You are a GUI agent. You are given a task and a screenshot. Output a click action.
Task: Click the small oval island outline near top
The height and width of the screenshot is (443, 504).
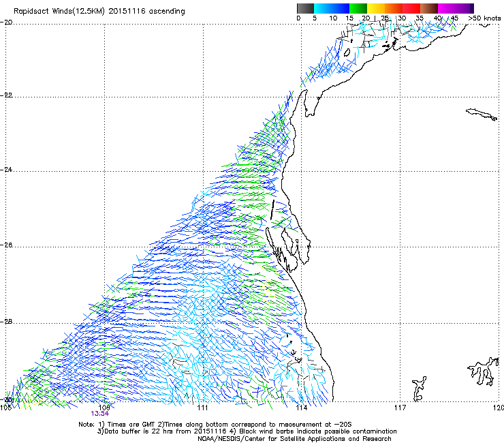pyautogui.click(x=347, y=52)
